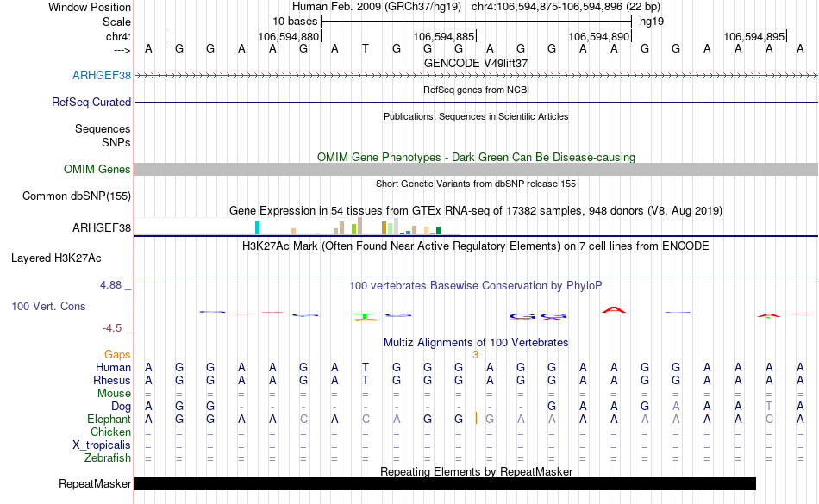Click the chr4:106,594,875-106,594,896 position text

click(566, 7)
